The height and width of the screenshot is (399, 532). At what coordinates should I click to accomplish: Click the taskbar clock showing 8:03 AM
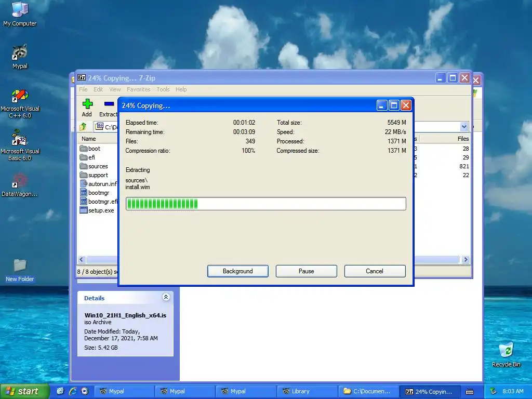click(x=513, y=391)
